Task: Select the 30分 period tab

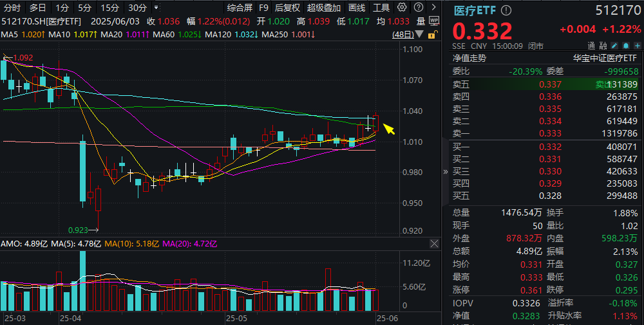Action: (137, 8)
